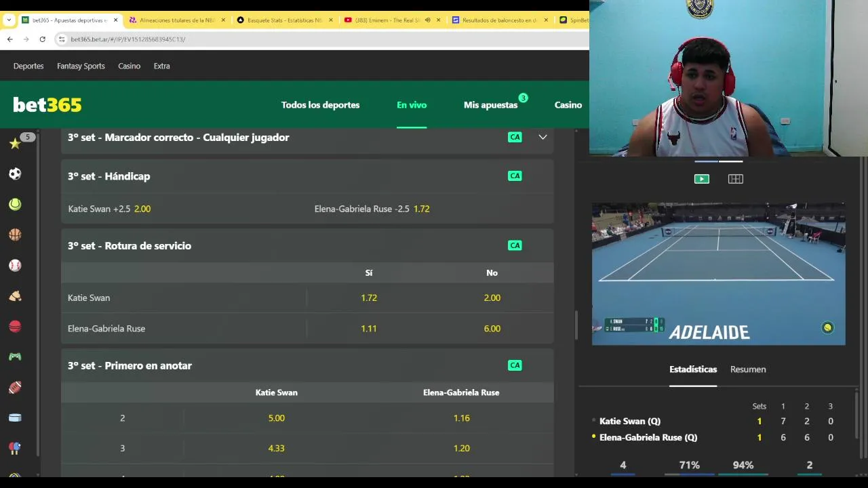Pick Katie Swan first to 2 at 5.00
This screenshot has width=868, height=488.
[x=277, y=418]
